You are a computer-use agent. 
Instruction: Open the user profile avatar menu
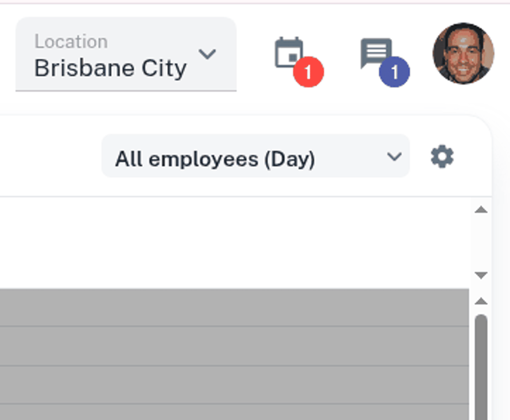[x=463, y=53]
